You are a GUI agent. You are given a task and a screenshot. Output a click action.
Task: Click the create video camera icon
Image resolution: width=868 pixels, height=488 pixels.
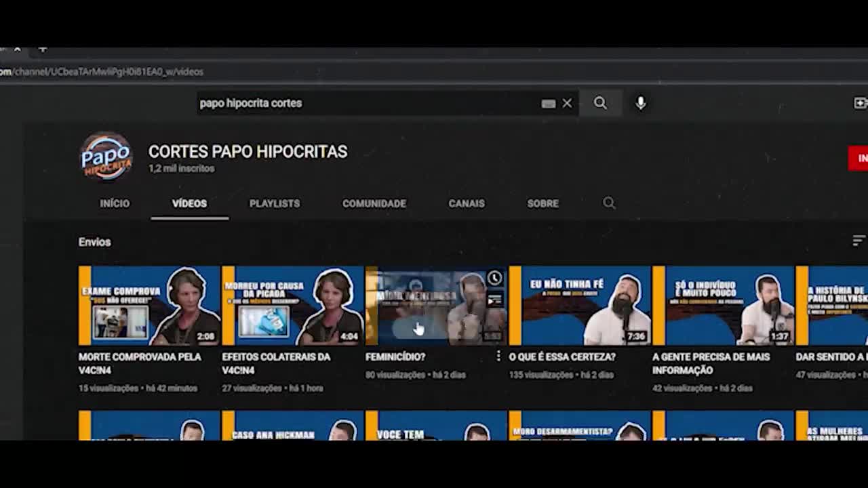[x=861, y=103]
